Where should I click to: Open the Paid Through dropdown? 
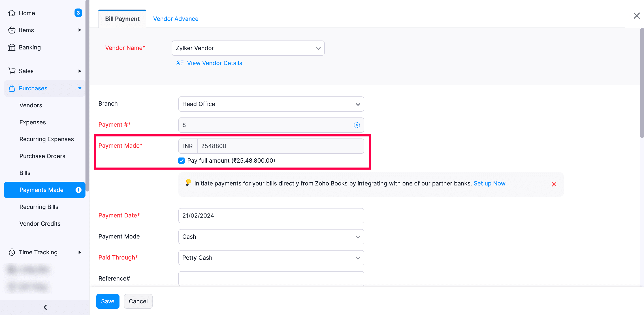[x=358, y=258]
